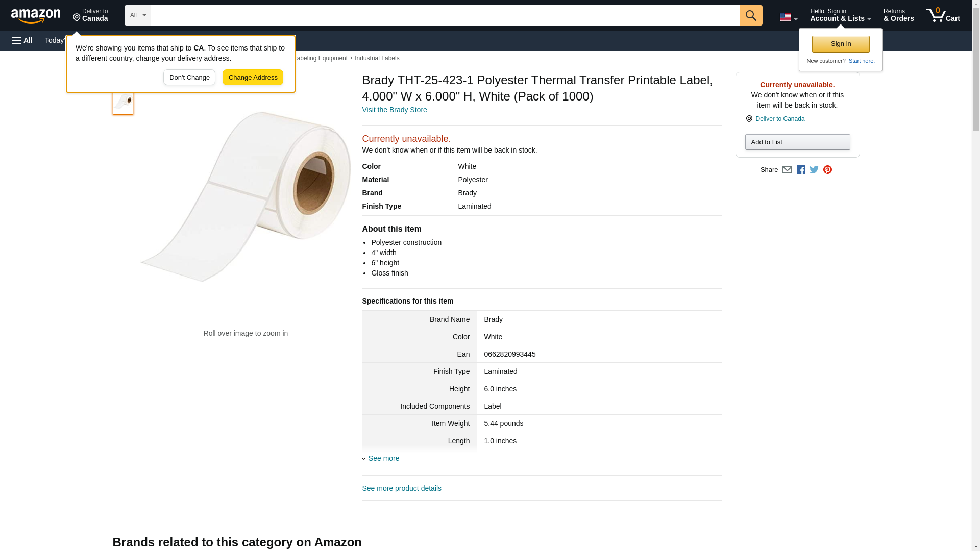Click the Amazon logo
The height and width of the screenshot is (551, 980).
click(36, 16)
